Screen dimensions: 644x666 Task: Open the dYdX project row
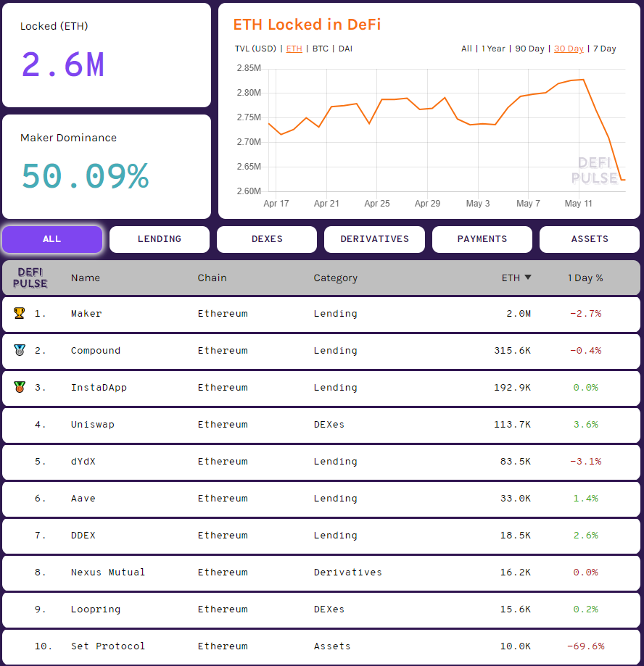tap(321, 462)
